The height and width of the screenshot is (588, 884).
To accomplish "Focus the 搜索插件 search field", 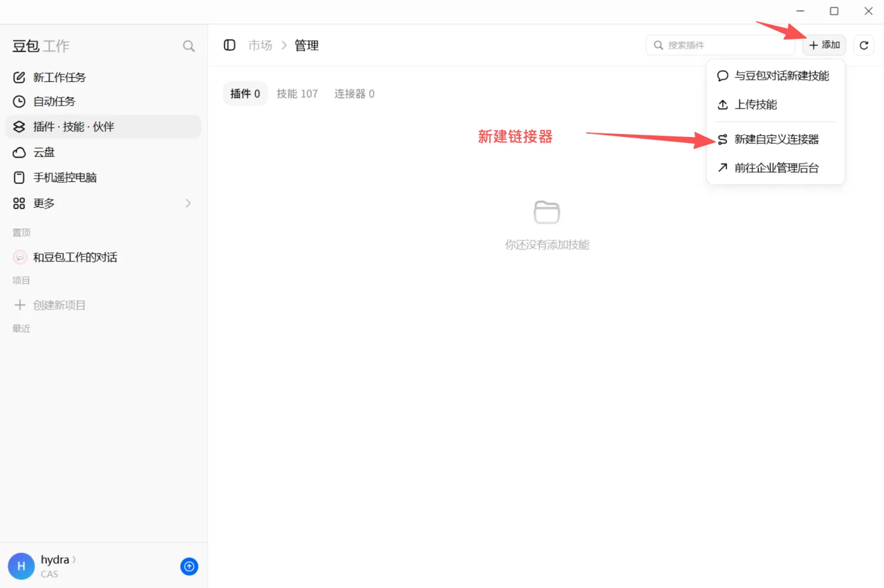I will (720, 45).
